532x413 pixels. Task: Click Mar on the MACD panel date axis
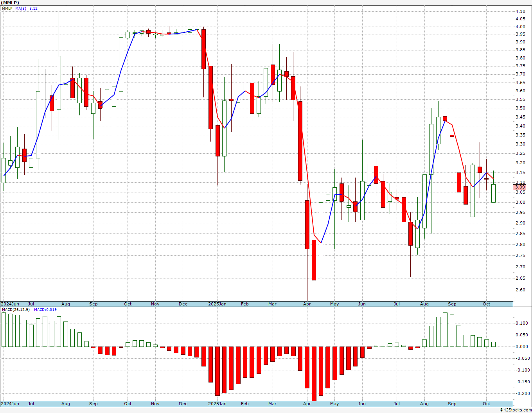pos(272,404)
